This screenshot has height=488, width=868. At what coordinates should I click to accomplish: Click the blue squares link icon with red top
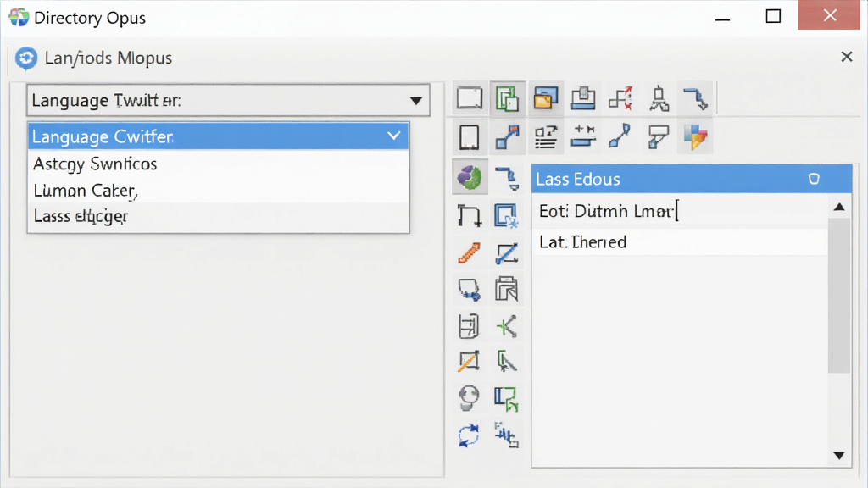pyautogui.click(x=507, y=136)
